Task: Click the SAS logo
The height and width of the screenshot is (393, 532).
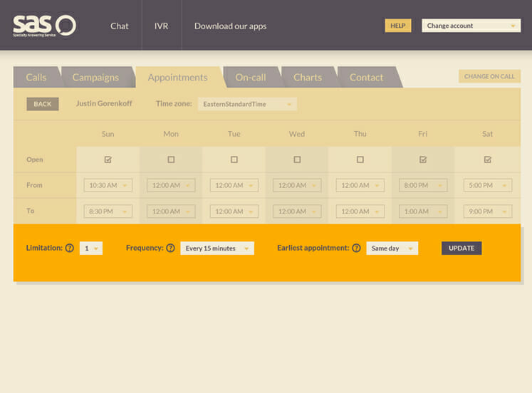Action: 44,26
